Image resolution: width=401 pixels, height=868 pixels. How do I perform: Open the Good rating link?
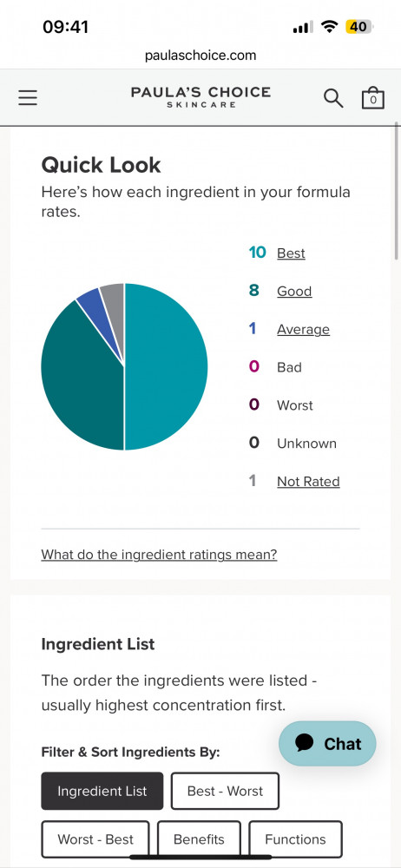294,291
